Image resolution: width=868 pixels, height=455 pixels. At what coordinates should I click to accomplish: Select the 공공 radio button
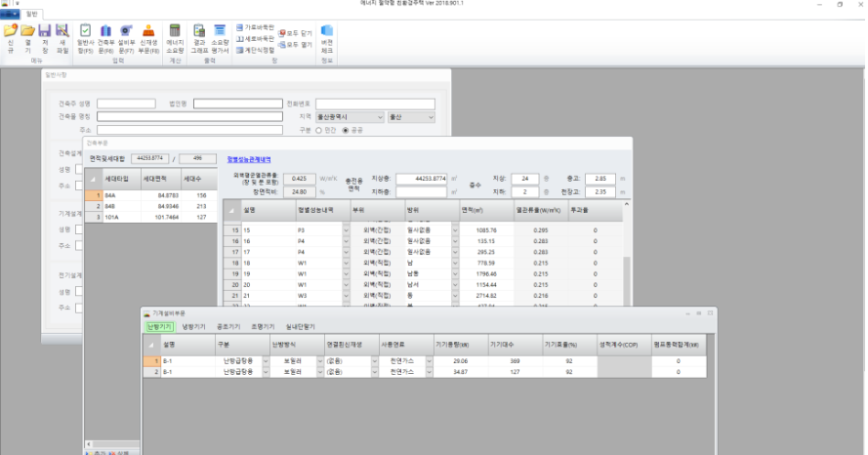pyautogui.click(x=346, y=129)
